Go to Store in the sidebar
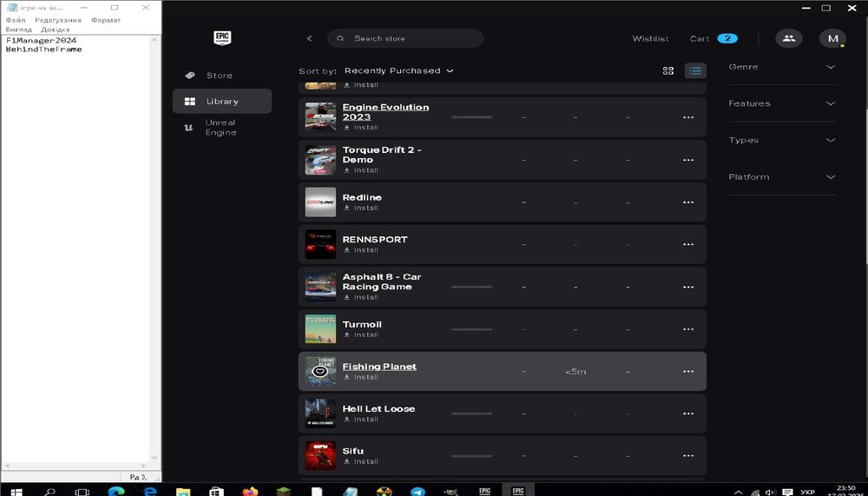 [x=222, y=76]
